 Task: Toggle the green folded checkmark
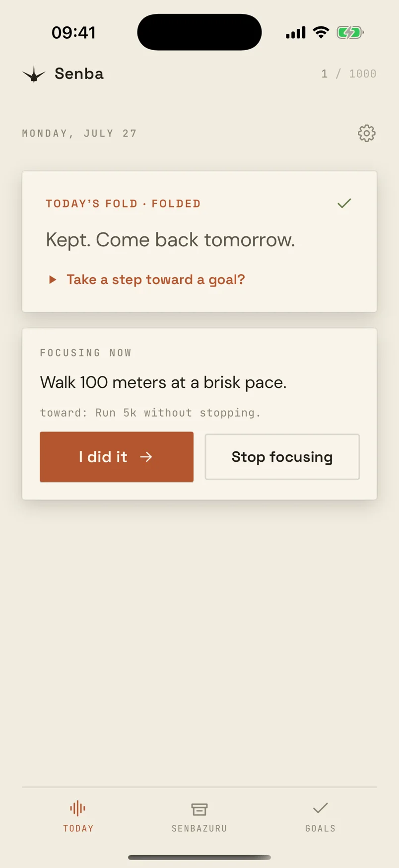pyautogui.click(x=344, y=203)
